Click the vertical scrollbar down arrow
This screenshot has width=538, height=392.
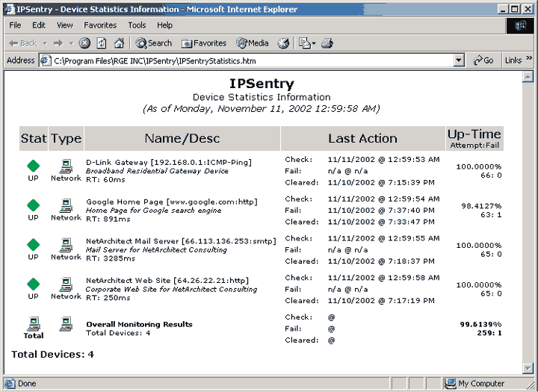point(528,368)
